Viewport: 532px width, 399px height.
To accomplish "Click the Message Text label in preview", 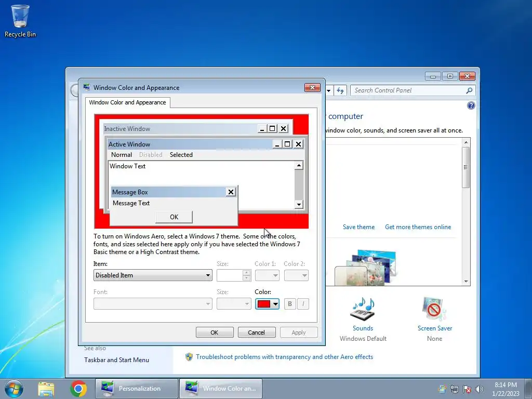I will coord(131,203).
